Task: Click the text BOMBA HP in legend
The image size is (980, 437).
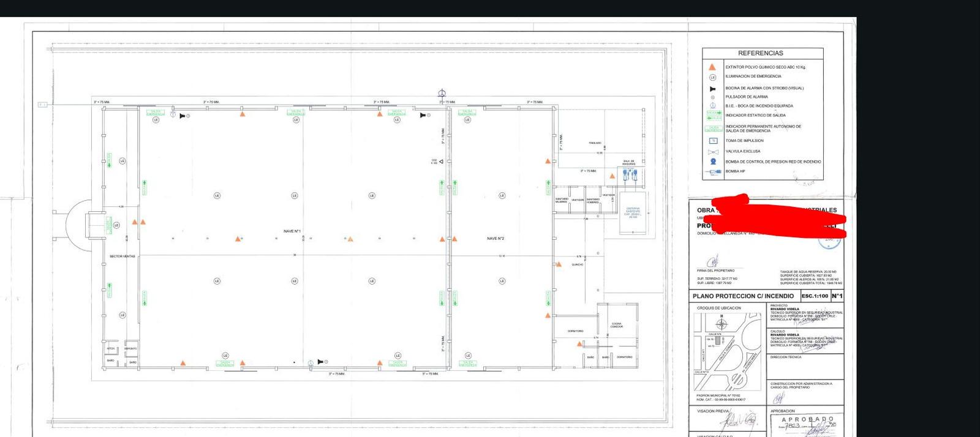Action: pyautogui.click(x=736, y=171)
